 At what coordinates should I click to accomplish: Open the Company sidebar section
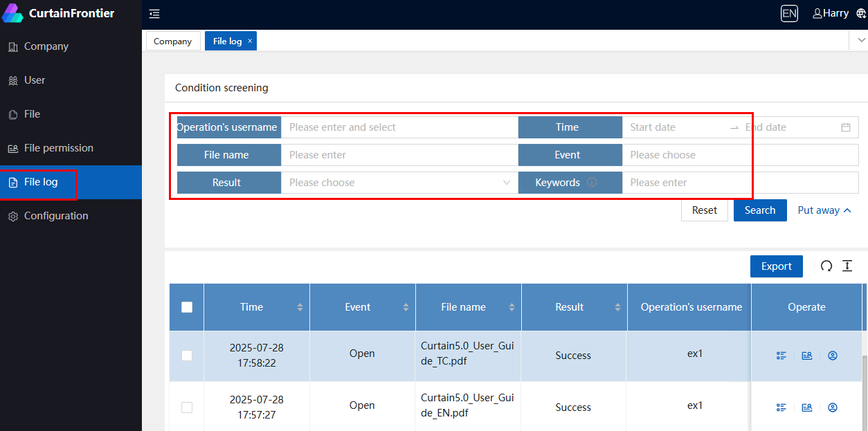71,46
